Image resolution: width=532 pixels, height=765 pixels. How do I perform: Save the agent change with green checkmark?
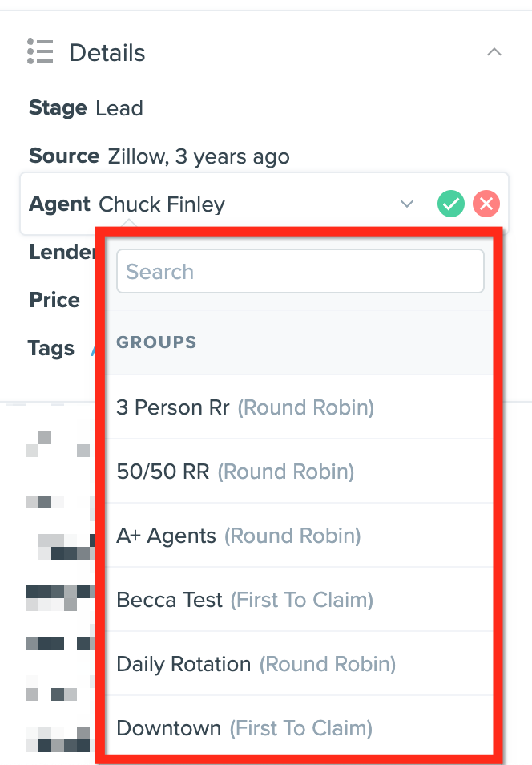(450, 204)
